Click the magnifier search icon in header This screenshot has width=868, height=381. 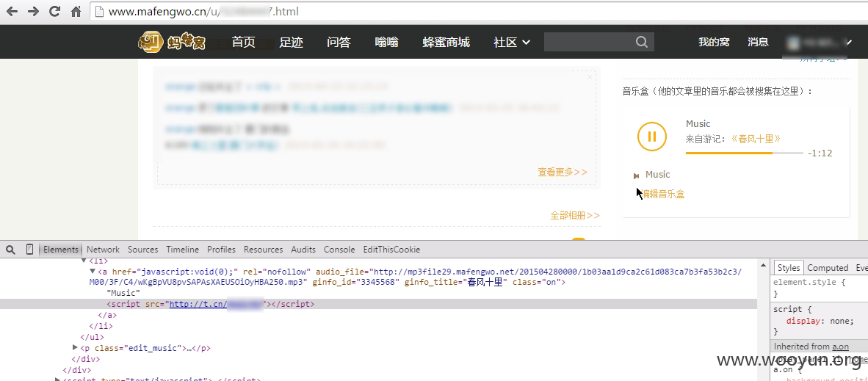[x=642, y=42]
